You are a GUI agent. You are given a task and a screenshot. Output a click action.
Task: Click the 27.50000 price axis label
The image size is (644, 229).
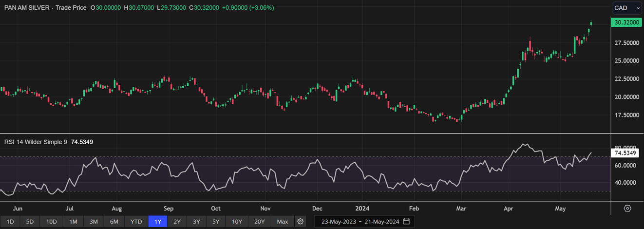coord(627,43)
